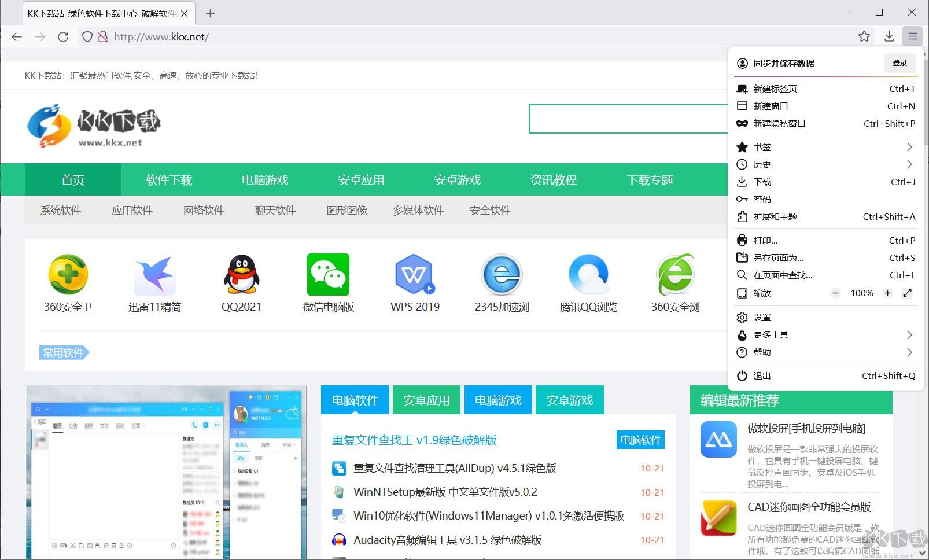
Task: Go to the 电脑游戏 navigation tab
Action: (265, 180)
